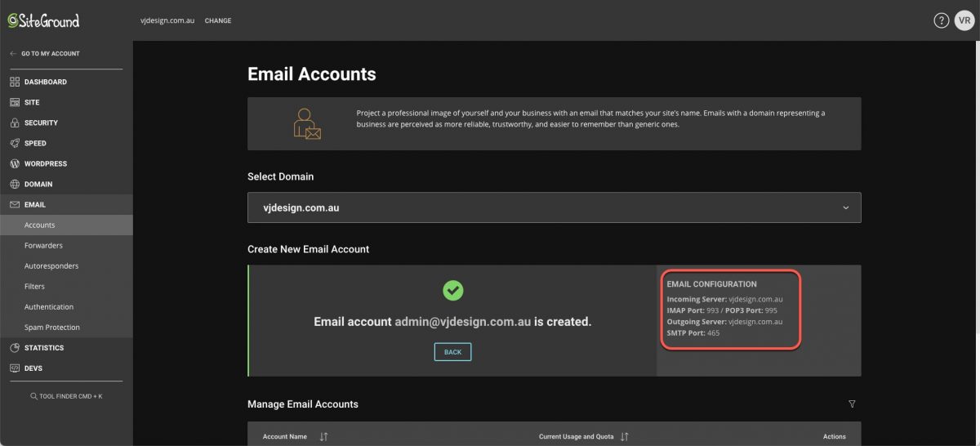Select Authentication in Email submenu

click(49, 306)
